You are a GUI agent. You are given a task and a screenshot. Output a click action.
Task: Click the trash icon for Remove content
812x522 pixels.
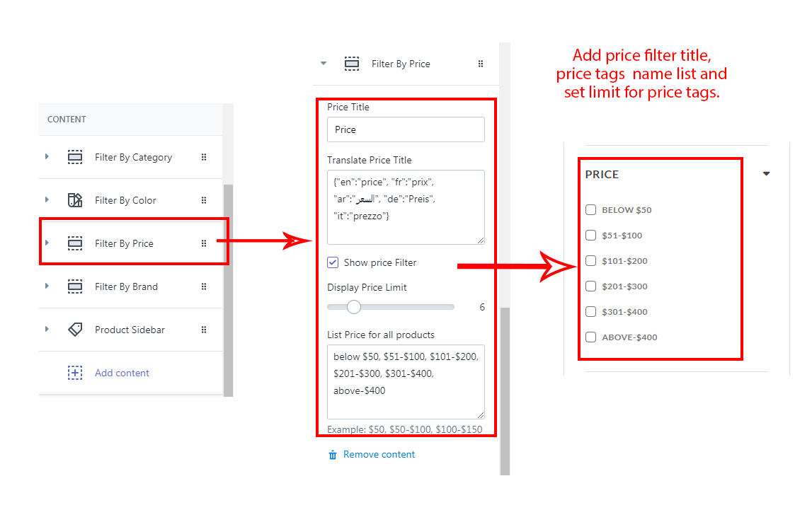(x=333, y=455)
